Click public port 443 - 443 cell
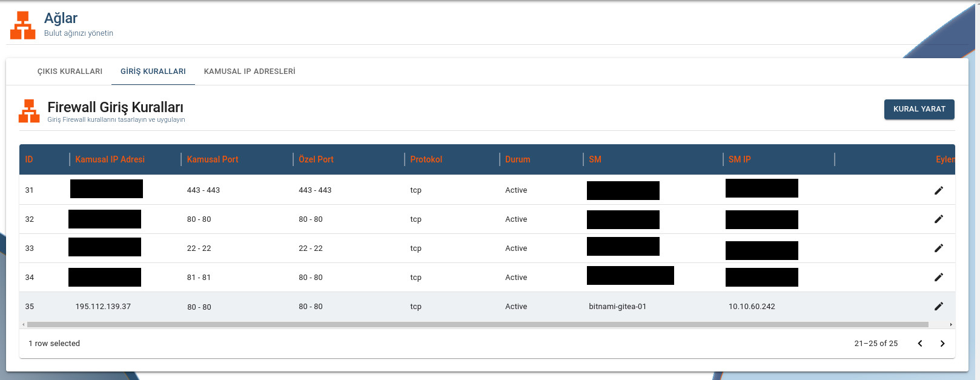 pos(204,190)
